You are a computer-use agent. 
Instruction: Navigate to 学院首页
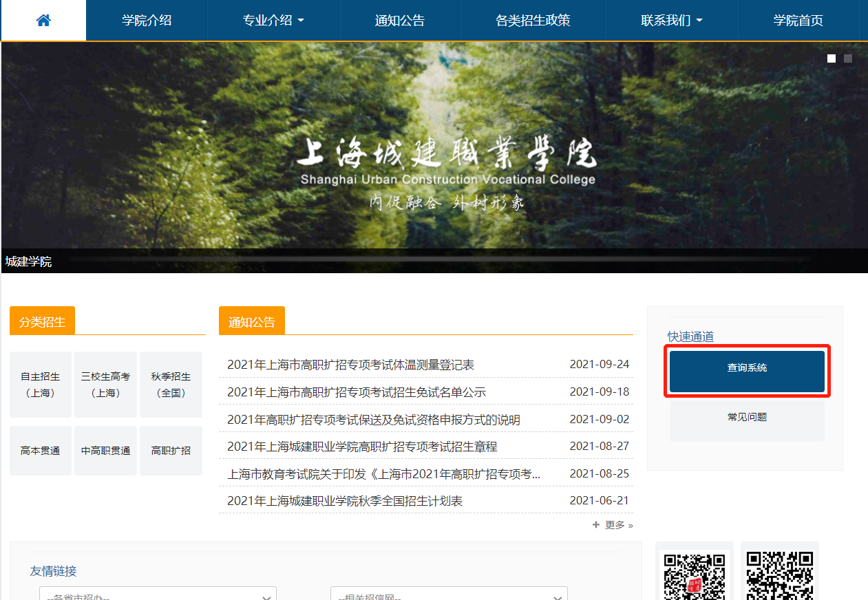[x=798, y=21]
